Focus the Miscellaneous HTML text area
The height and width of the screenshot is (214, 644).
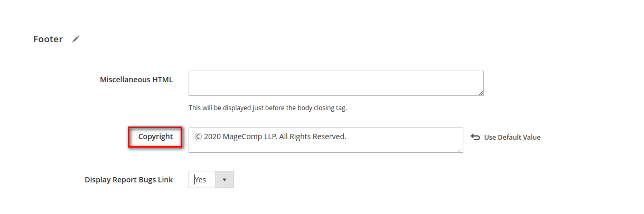pyautogui.click(x=336, y=83)
